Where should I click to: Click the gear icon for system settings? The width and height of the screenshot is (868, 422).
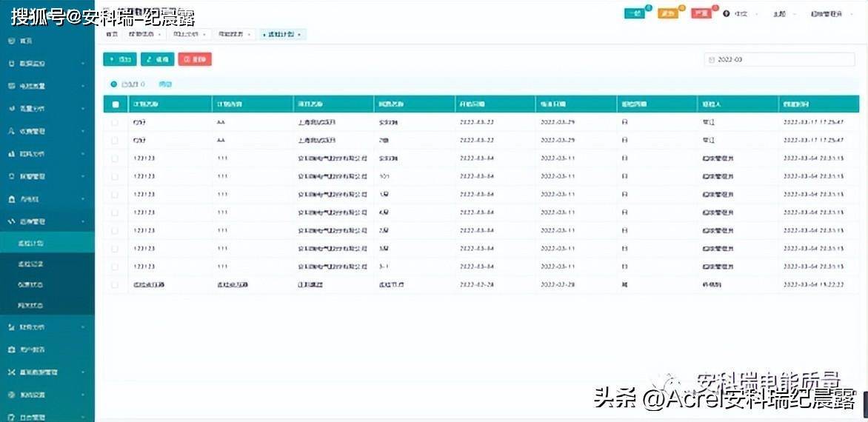[12, 395]
